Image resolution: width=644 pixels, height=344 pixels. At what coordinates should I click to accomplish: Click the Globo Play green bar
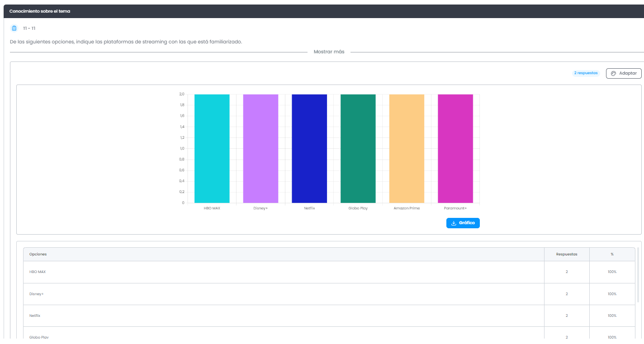[x=358, y=149]
